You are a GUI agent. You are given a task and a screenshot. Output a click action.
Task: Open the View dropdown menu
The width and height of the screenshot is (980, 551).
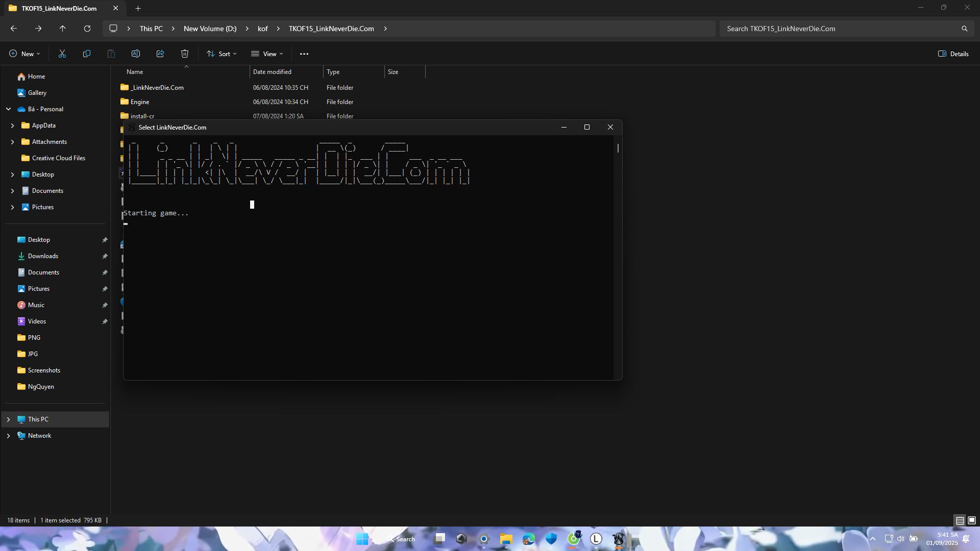[x=267, y=54]
